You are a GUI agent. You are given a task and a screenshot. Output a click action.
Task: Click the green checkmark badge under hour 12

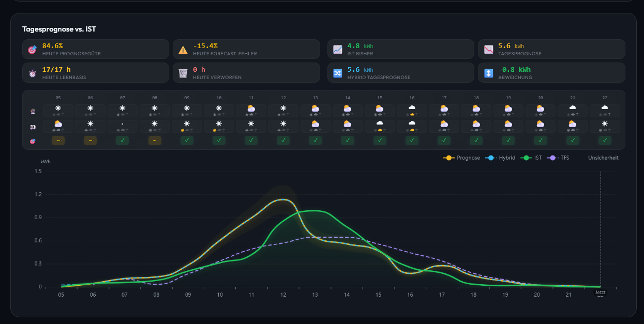[283, 141]
